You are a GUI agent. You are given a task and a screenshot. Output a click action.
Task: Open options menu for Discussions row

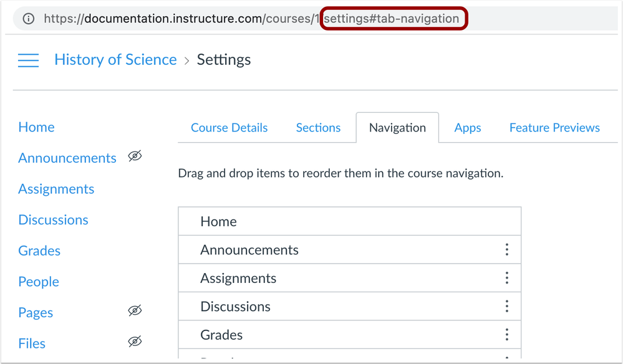point(506,306)
